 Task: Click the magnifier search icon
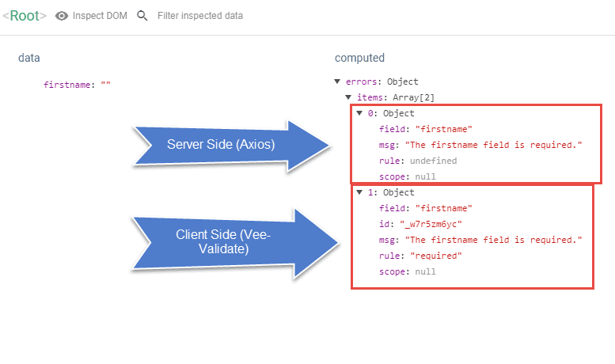tap(142, 16)
